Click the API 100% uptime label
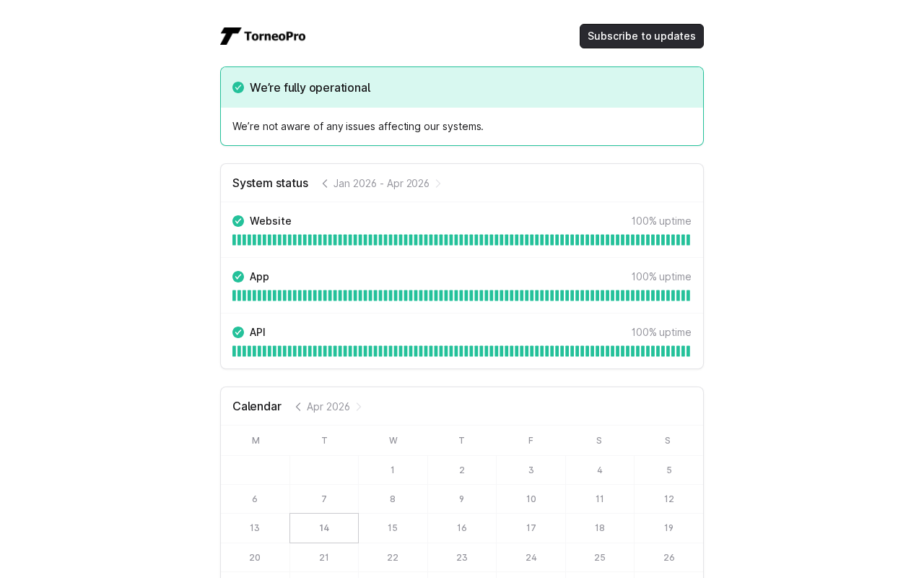The image size is (924, 578). coord(661,332)
